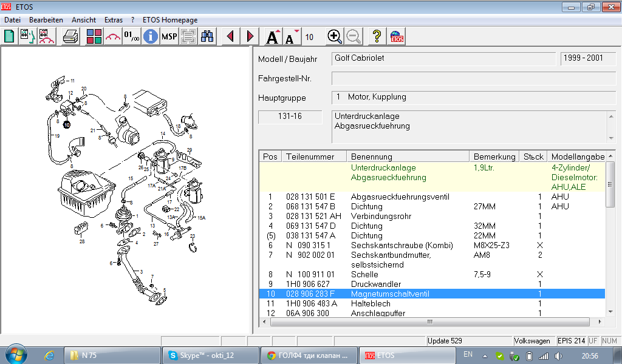Open the Datei menu
The height and width of the screenshot is (364, 622).
tap(12, 20)
